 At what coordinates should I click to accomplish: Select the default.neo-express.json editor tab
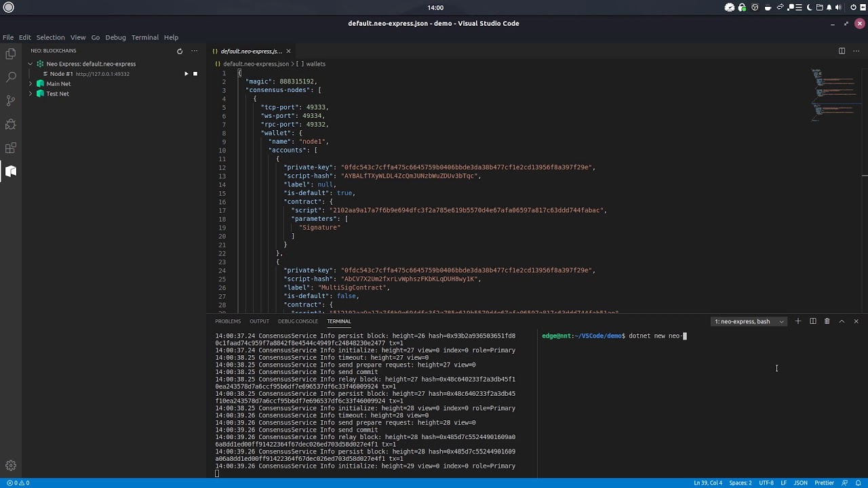251,51
